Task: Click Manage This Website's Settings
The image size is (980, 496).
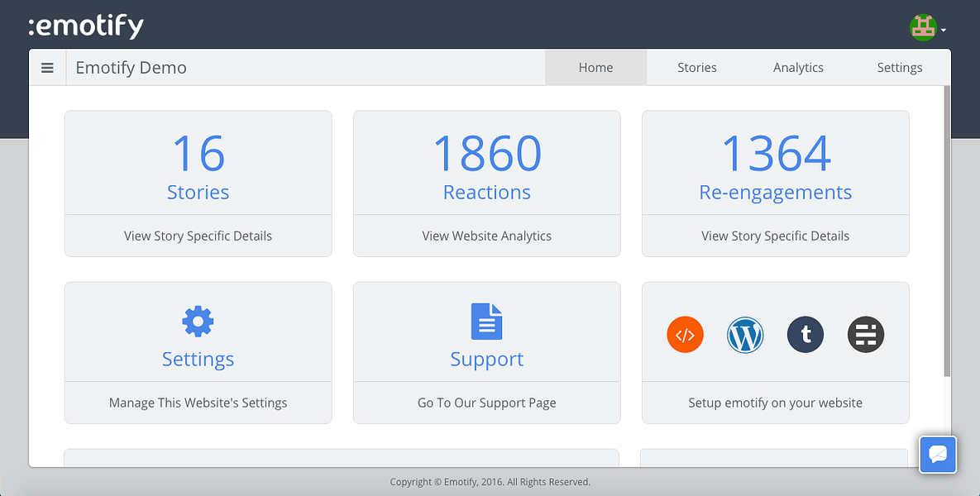Action: point(198,403)
